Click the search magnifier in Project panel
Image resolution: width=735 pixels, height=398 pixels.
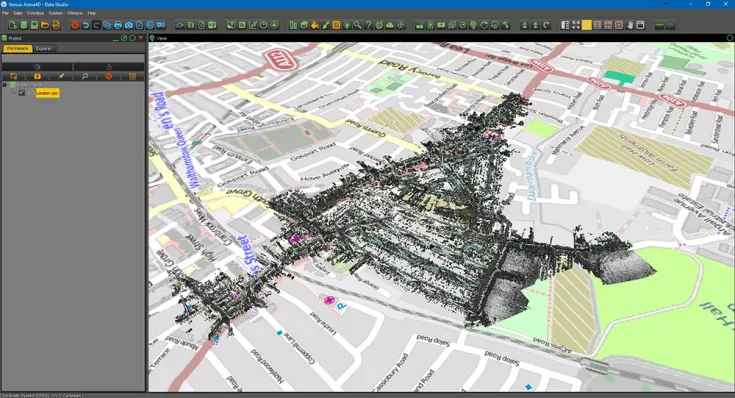coord(85,76)
